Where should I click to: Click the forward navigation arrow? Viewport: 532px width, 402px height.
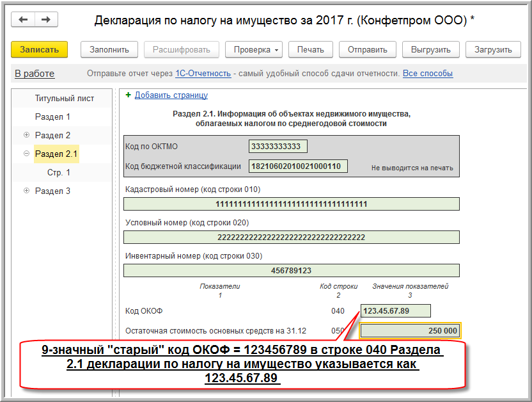45,20
